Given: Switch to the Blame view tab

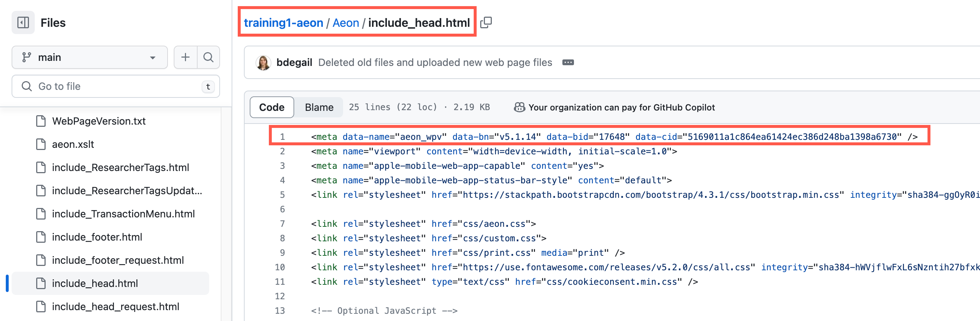Looking at the screenshot, I should pos(319,107).
